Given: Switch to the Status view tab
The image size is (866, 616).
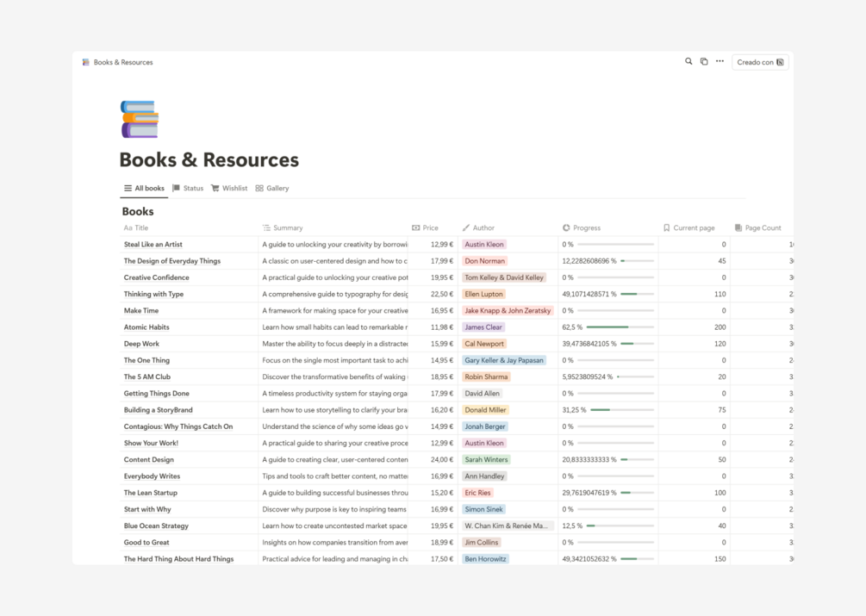Looking at the screenshot, I should pos(188,188).
